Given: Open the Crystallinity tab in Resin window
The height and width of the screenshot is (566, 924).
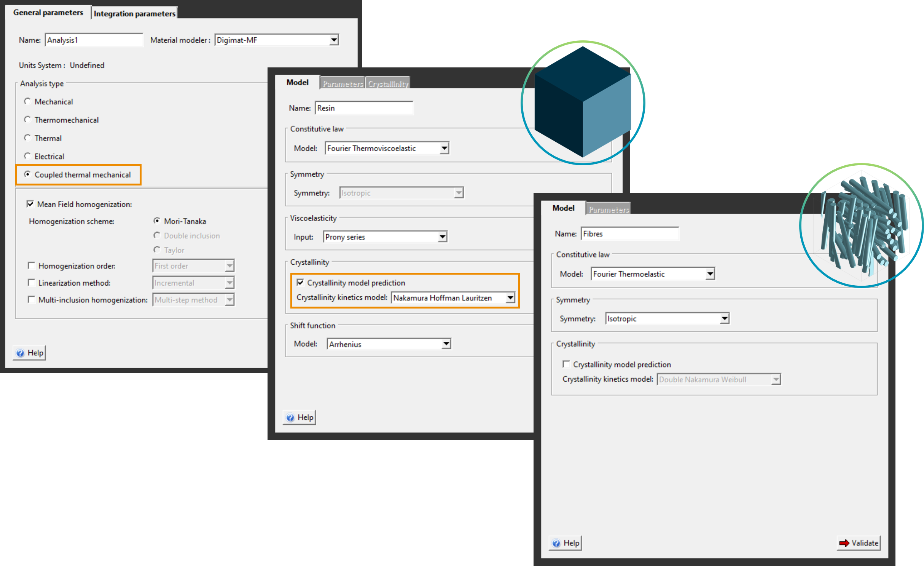Looking at the screenshot, I should (x=388, y=84).
